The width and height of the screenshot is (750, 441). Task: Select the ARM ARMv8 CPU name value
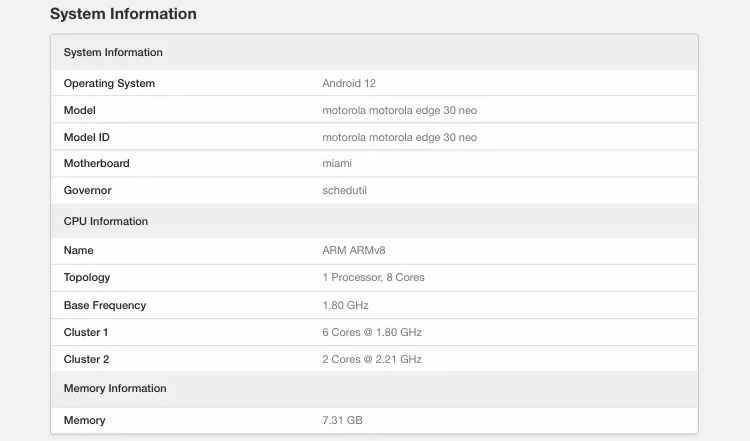point(354,250)
